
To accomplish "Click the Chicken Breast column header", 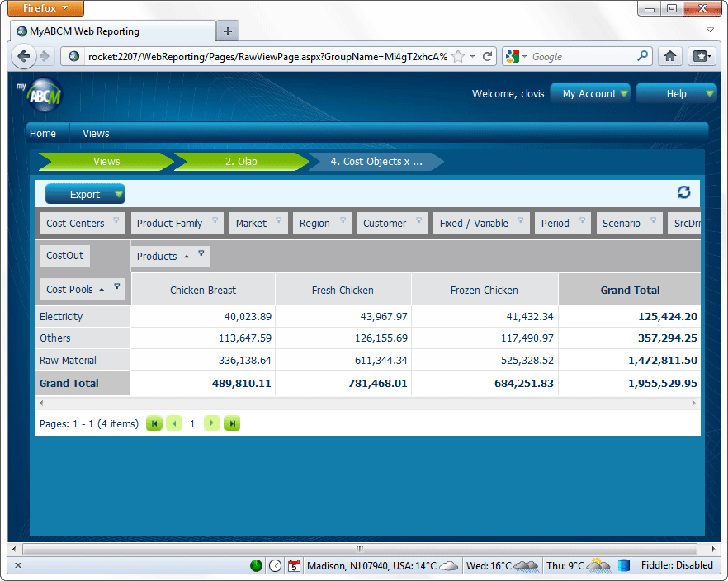I will coord(203,290).
